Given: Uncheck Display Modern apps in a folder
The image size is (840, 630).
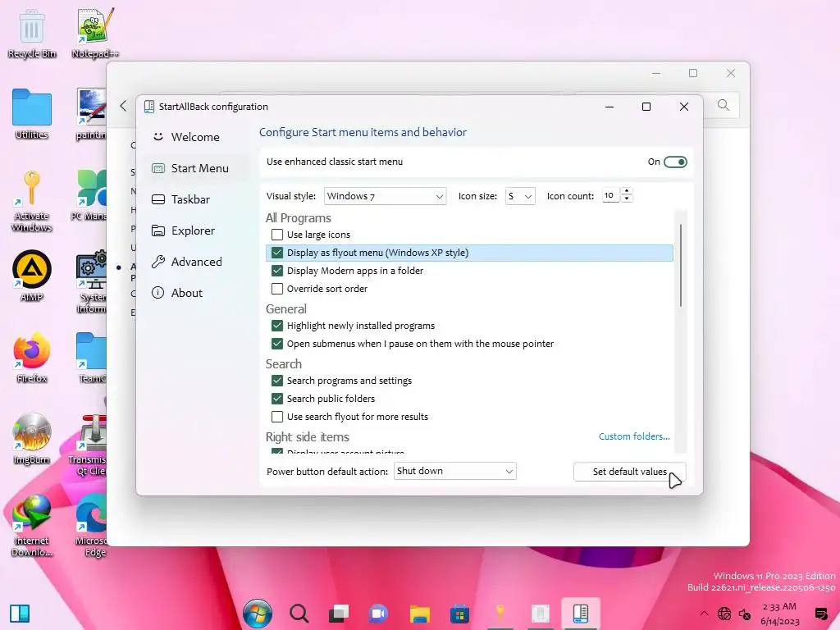Looking at the screenshot, I should 277,271.
